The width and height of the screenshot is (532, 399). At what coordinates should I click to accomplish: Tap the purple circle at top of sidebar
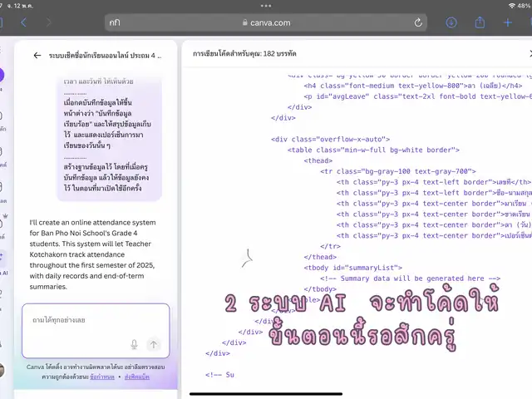pyautogui.click(x=2, y=75)
